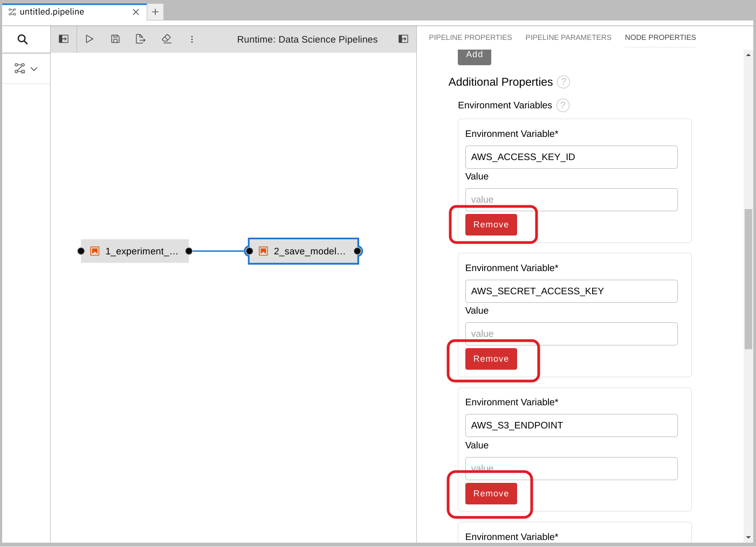
Task: Run the pipeline with play icon
Action: point(90,39)
